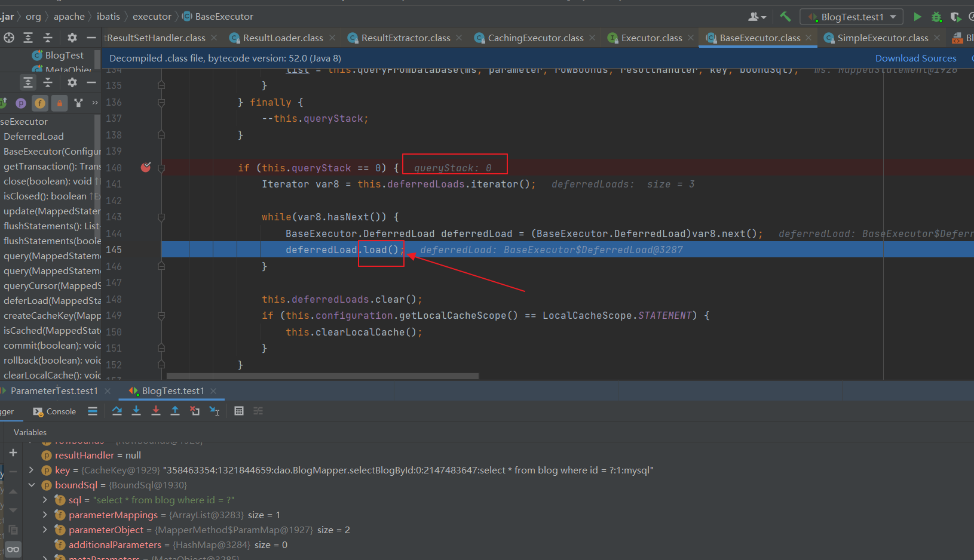
Task: Build project with hammer icon
Action: (785, 17)
